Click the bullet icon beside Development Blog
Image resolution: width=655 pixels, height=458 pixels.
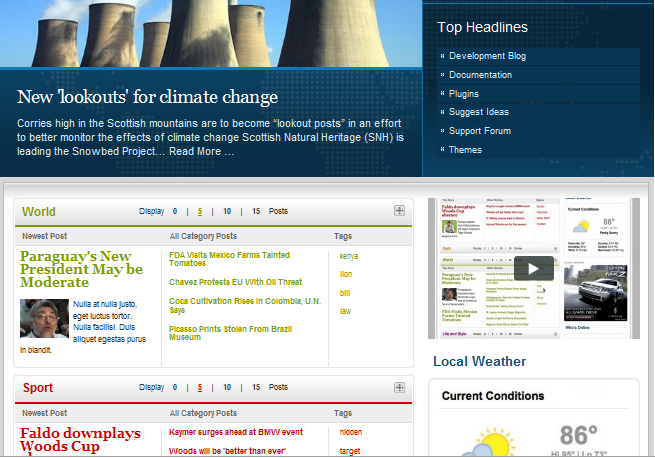pos(442,56)
